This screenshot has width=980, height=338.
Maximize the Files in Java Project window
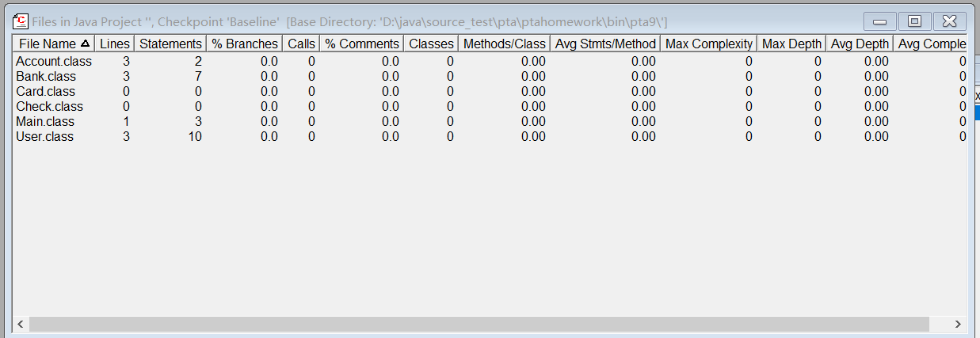click(914, 21)
